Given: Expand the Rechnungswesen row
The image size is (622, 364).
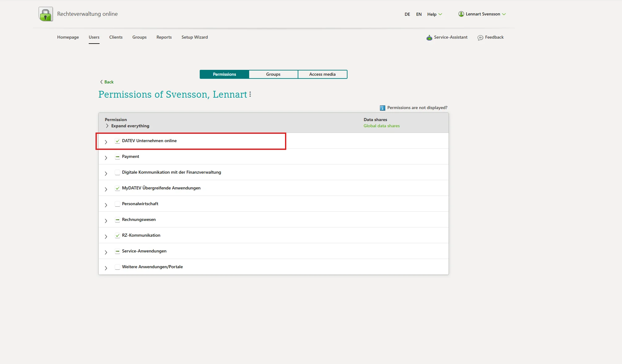Looking at the screenshot, I should [x=106, y=221].
